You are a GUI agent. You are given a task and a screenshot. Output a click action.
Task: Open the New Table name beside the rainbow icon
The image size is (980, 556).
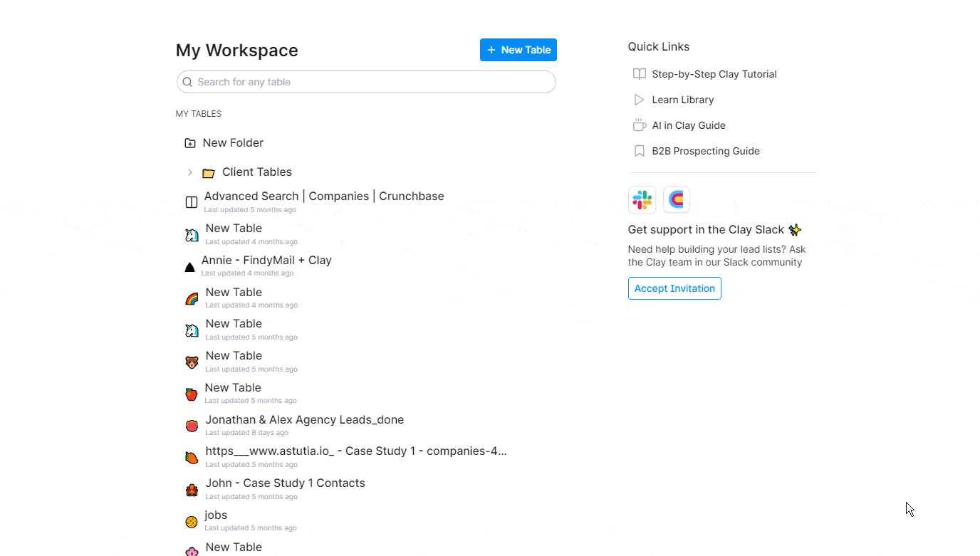click(234, 293)
